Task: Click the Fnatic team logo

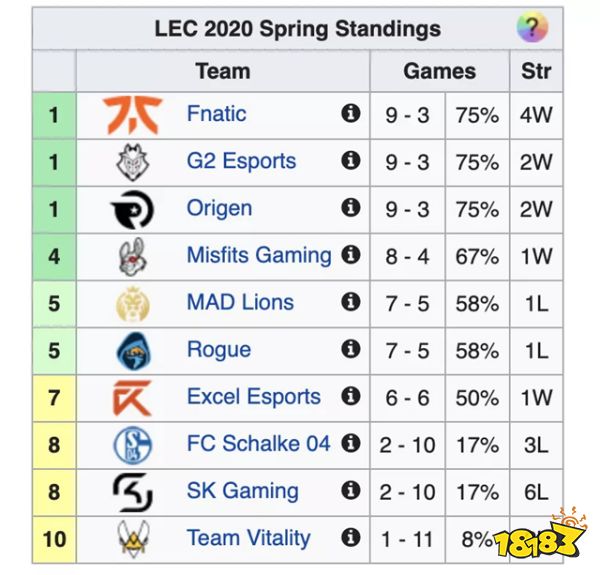Action: coord(133,114)
